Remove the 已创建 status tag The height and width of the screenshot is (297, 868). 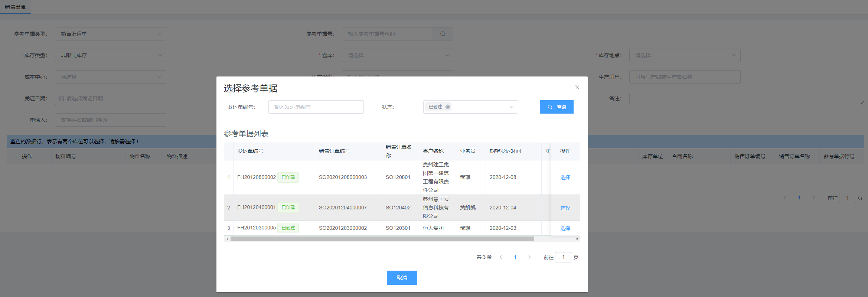tap(448, 107)
